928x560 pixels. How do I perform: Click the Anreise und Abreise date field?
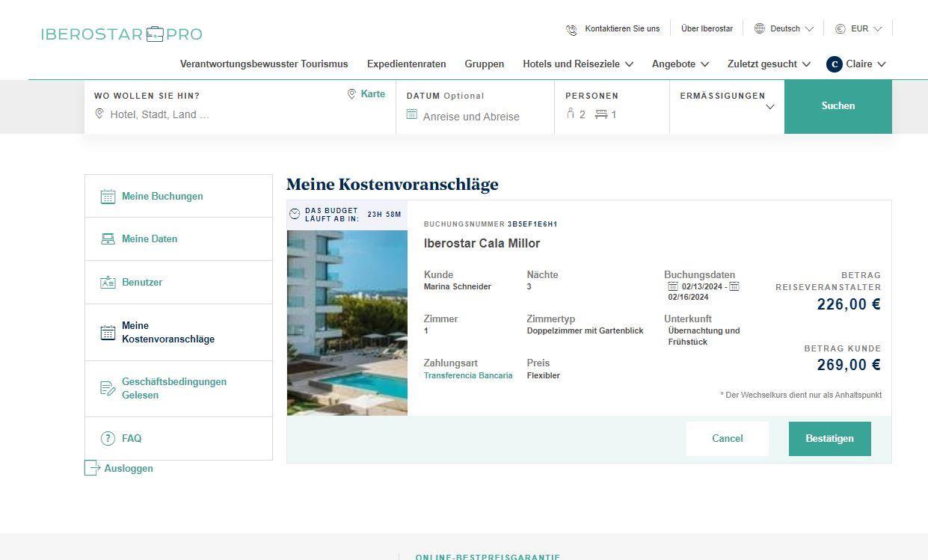(x=471, y=117)
